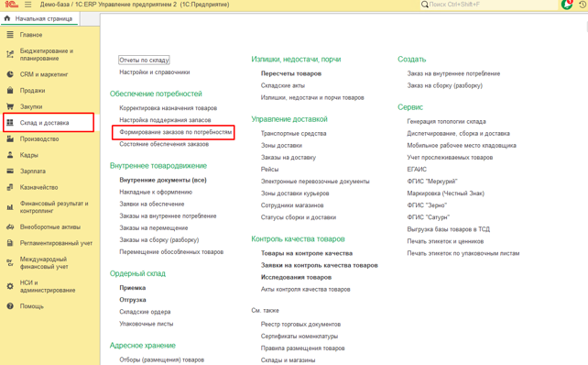Open Внутренние документы (все)

click(163, 180)
